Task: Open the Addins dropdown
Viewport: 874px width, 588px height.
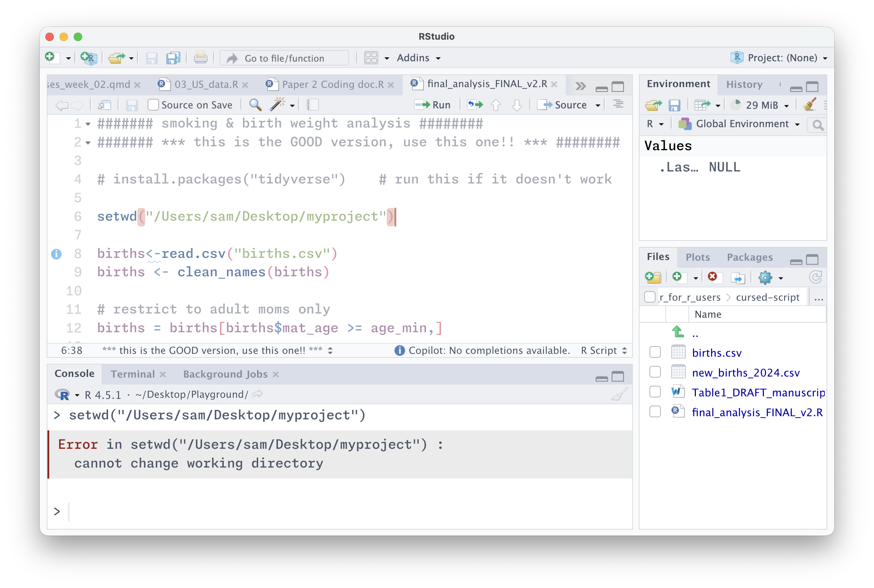Action: pos(419,58)
